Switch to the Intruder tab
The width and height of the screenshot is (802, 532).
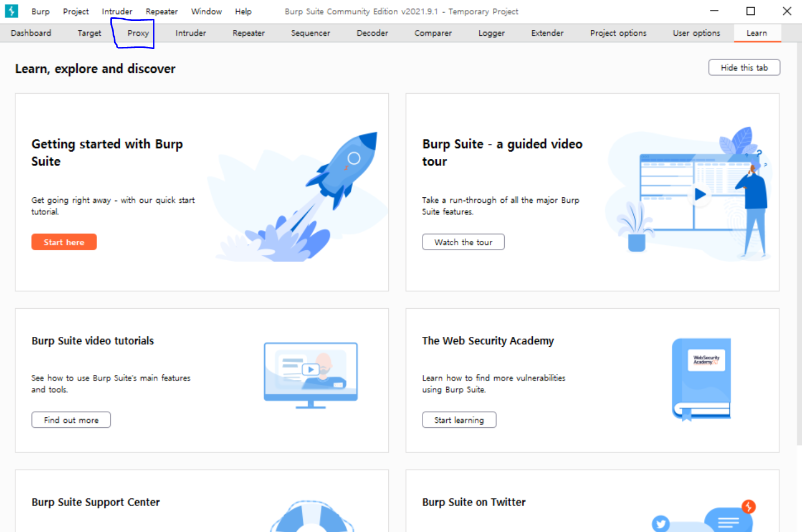click(191, 33)
